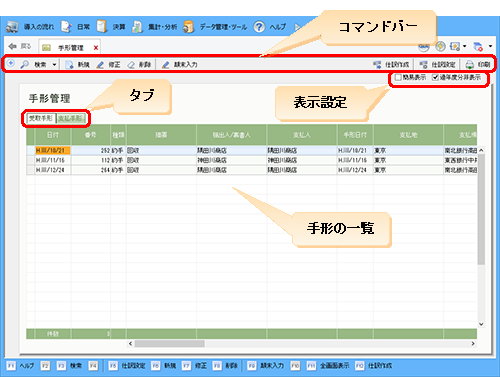Expand the 検索 dropdown arrow
The height and width of the screenshot is (377, 500).
point(54,65)
